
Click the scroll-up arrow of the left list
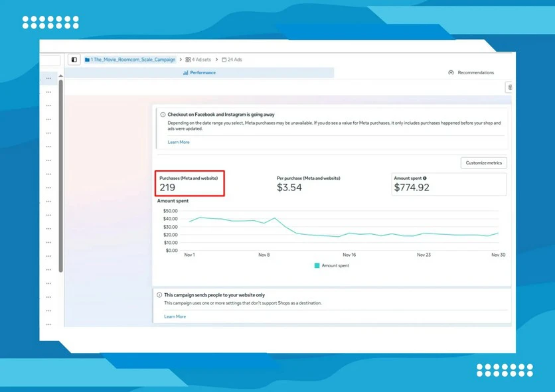coord(61,76)
